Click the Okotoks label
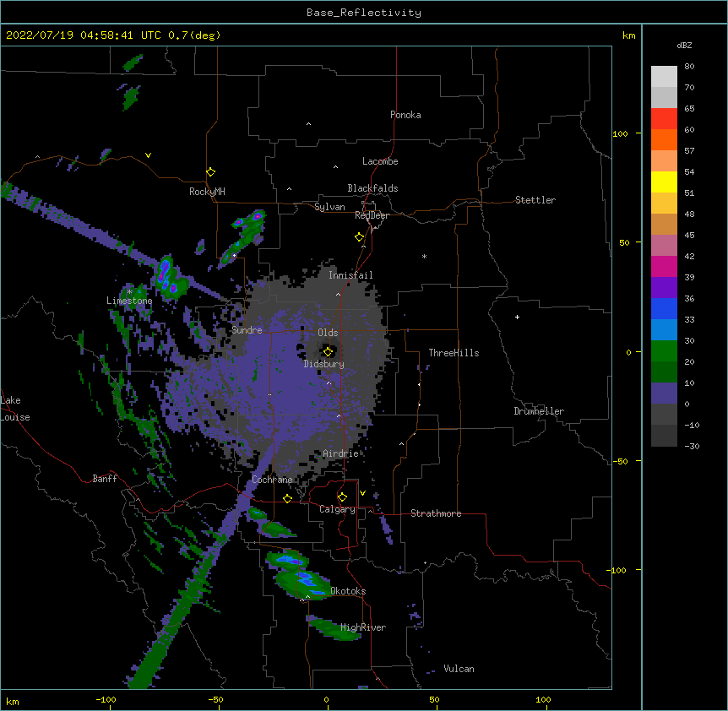 (x=348, y=591)
